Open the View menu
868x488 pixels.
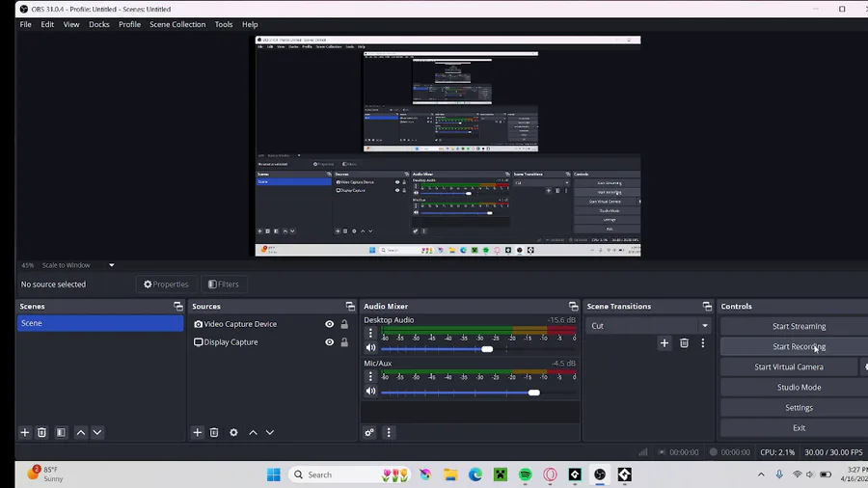coord(71,24)
